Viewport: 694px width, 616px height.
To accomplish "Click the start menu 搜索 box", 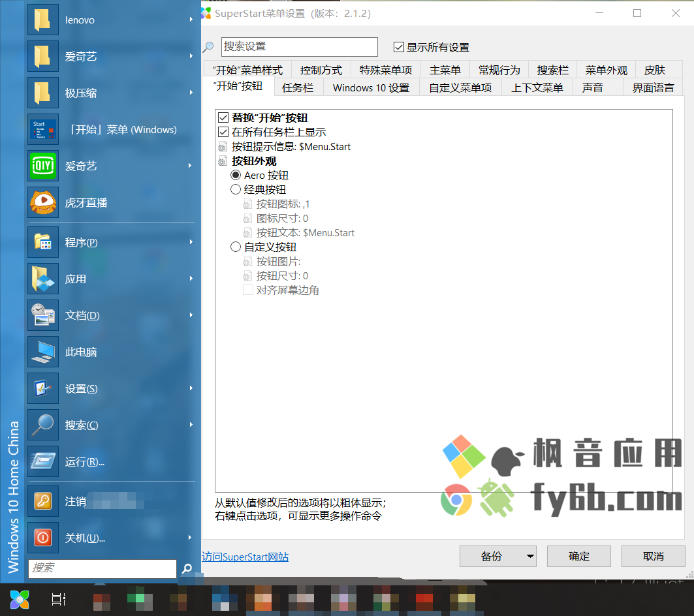I will tap(103, 568).
